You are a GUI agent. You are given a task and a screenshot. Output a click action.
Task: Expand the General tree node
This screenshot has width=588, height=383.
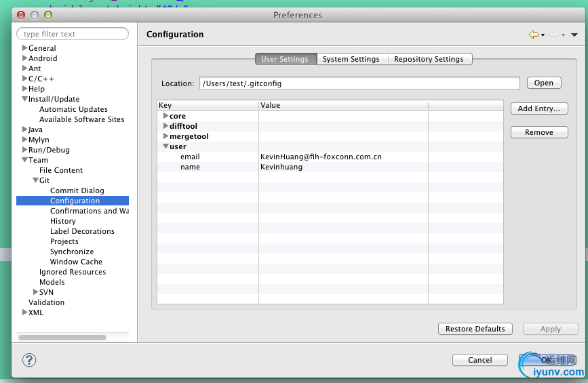24,48
